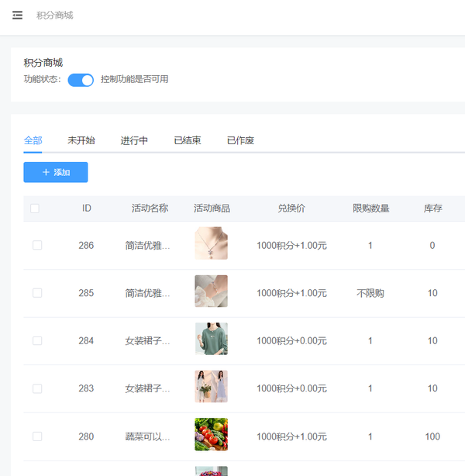This screenshot has height=476, width=465.
Task: Select the checkbox for row ID 284
Action: (x=37, y=340)
